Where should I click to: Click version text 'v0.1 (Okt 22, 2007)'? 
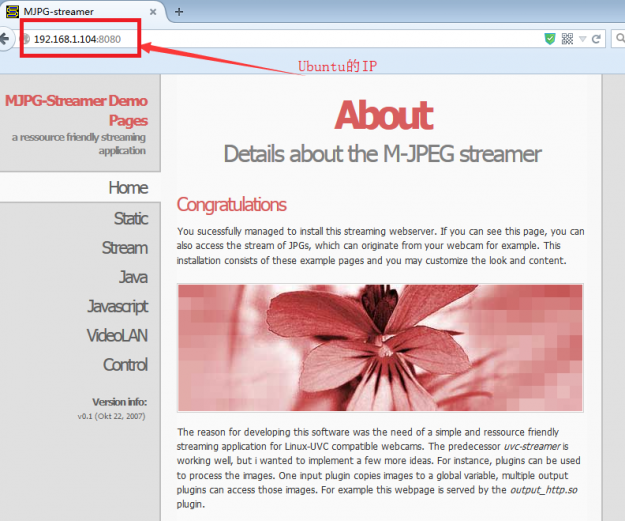point(112,416)
